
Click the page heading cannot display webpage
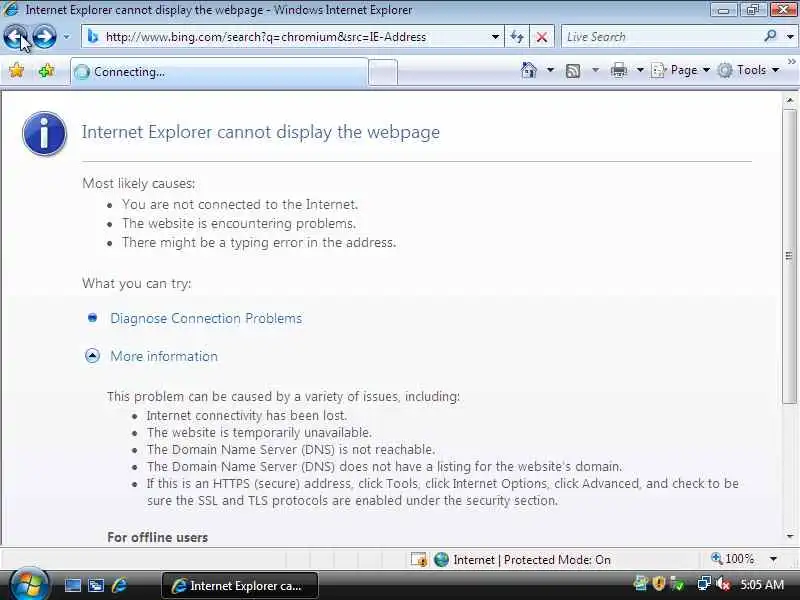click(x=261, y=132)
